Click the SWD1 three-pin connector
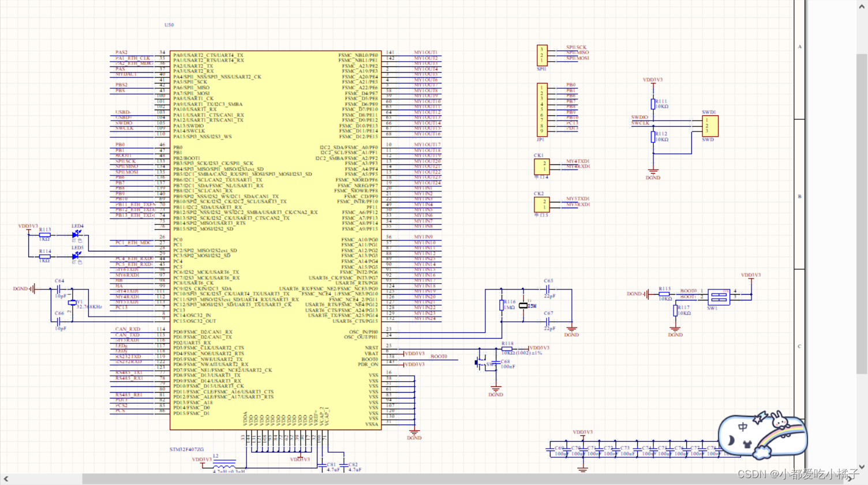The width and height of the screenshot is (868, 485). pyautogui.click(x=711, y=125)
